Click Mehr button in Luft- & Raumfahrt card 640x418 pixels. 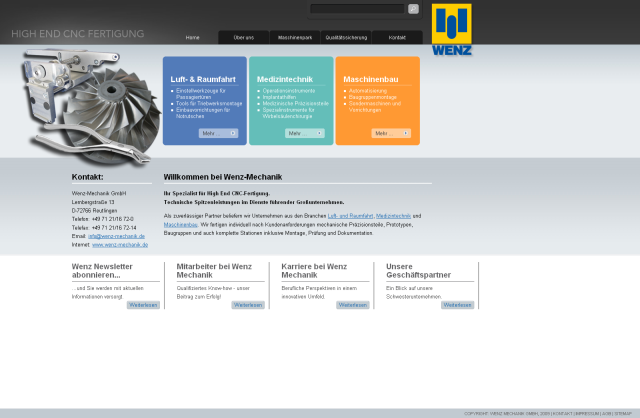click(x=218, y=133)
